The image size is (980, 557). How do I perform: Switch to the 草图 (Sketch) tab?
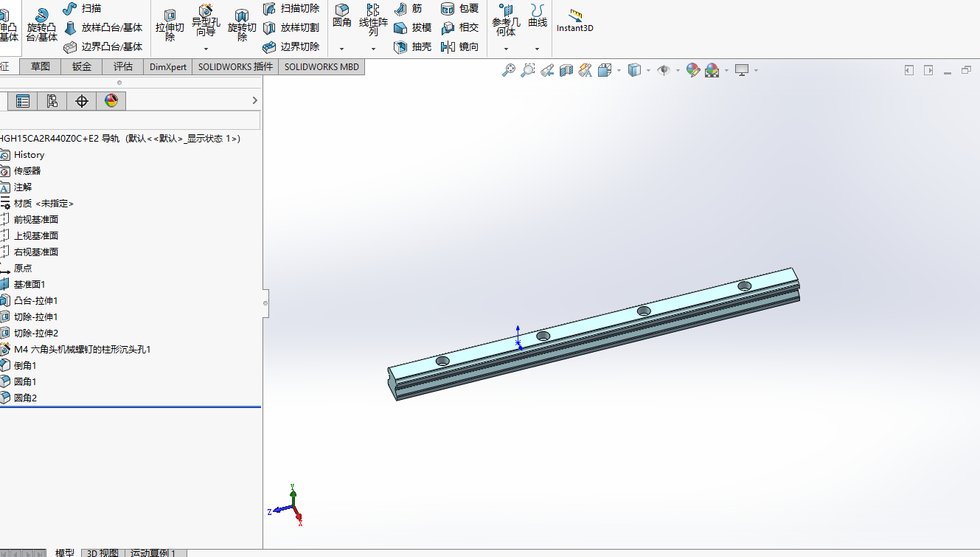coord(41,66)
